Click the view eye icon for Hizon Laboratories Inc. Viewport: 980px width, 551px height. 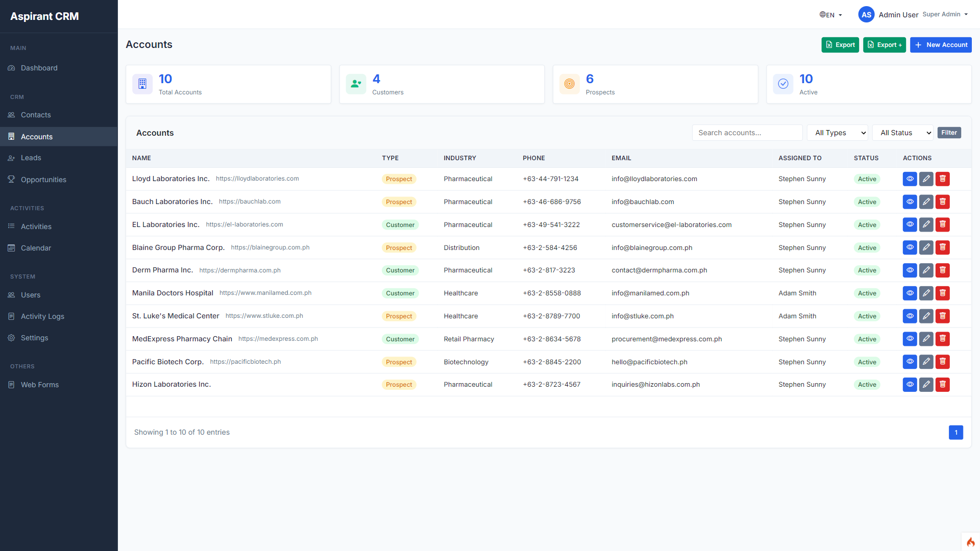tap(910, 385)
